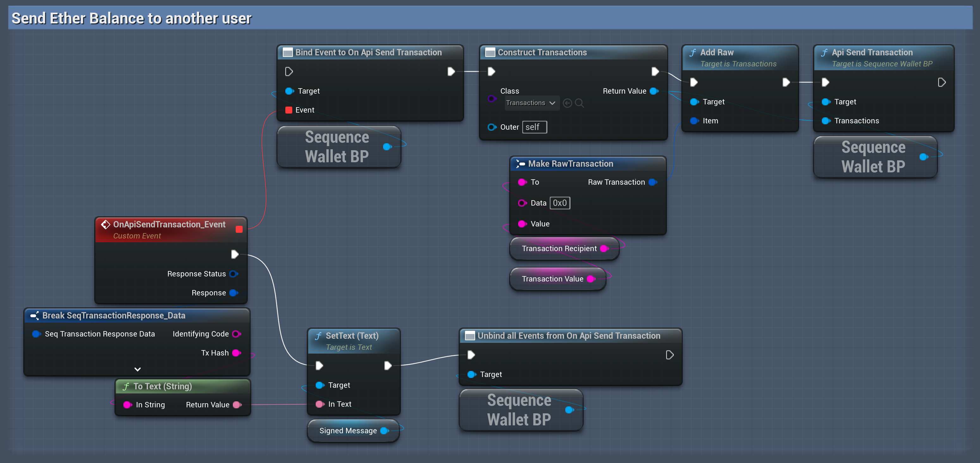980x463 pixels.
Task: Click the red Event delegate pin on Bind Event node
Action: 289,110
